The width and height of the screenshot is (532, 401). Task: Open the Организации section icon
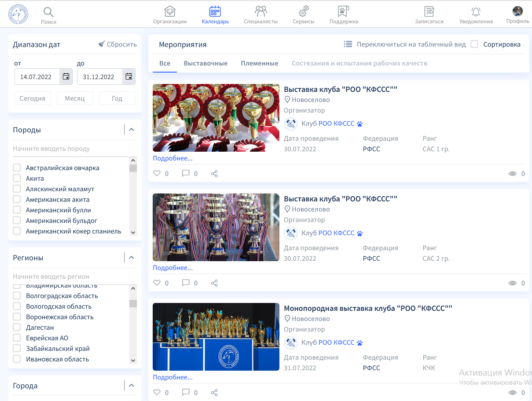[170, 11]
